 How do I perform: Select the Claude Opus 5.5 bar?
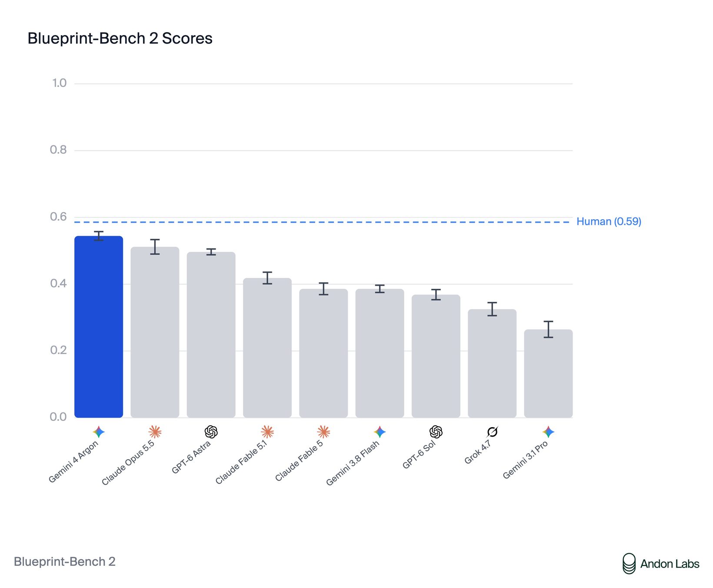point(155,332)
